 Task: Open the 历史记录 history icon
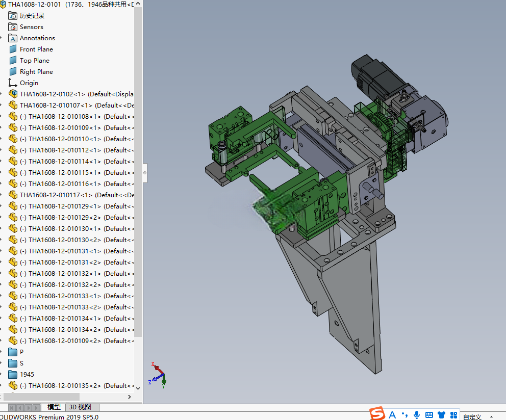point(13,16)
